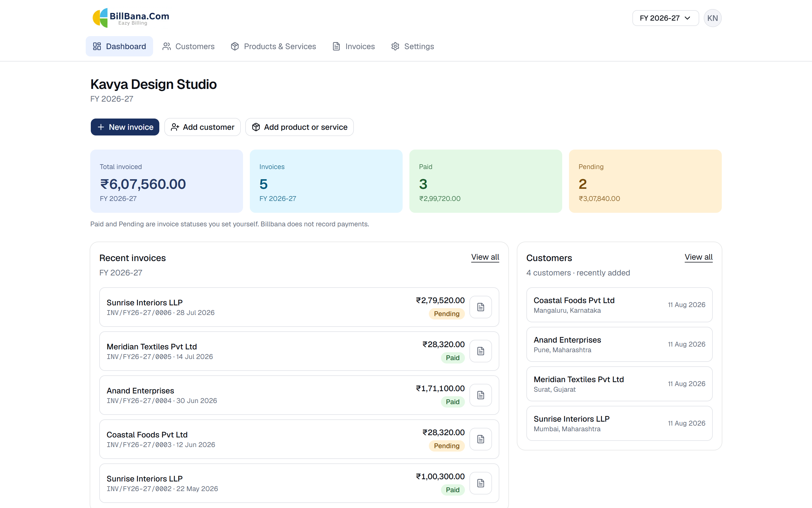This screenshot has width=812, height=508.
Task: Open document icon for invoice INV/FY26-27/0002
Action: point(480,483)
